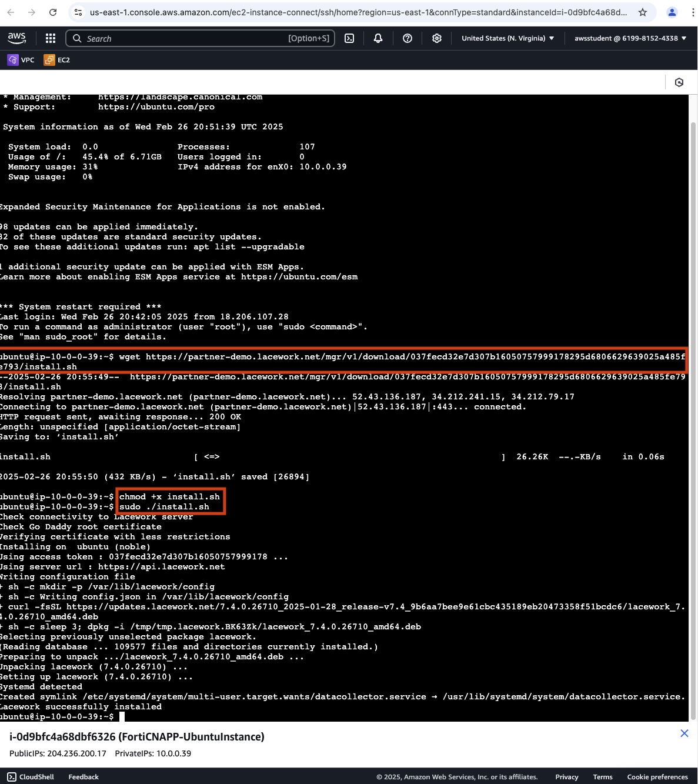Open the AWS help question mark menu
698x784 pixels.
pos(408,38)
